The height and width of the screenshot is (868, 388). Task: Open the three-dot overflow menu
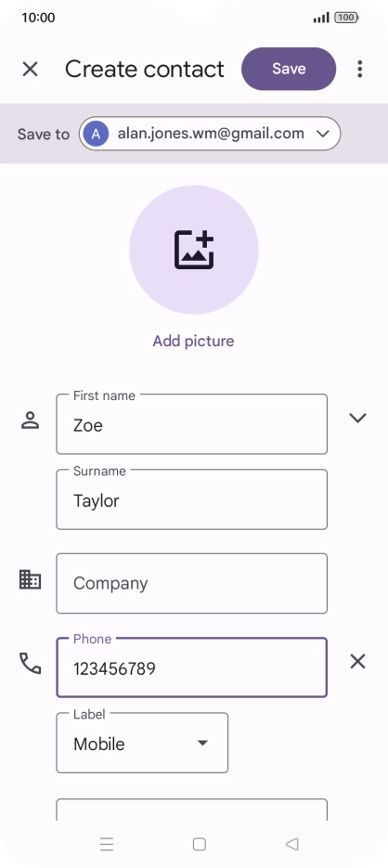360,70
